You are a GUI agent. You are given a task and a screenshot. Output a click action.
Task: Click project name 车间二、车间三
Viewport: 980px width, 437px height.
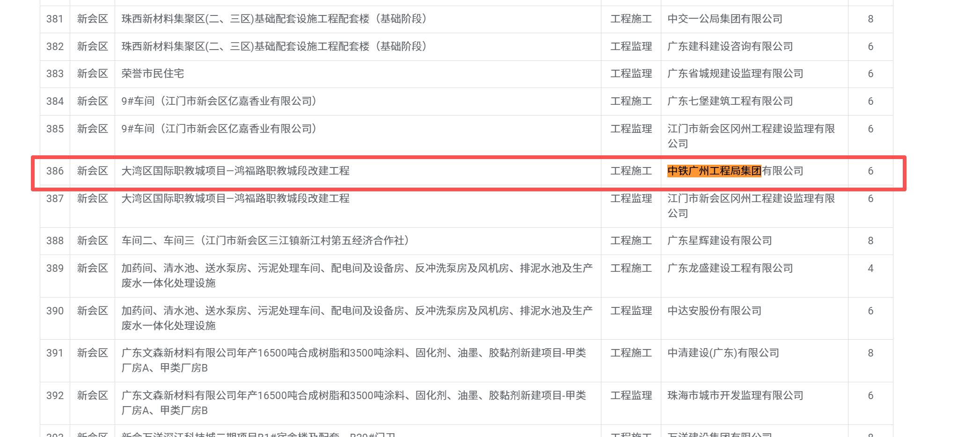click(x=265, y=241)
